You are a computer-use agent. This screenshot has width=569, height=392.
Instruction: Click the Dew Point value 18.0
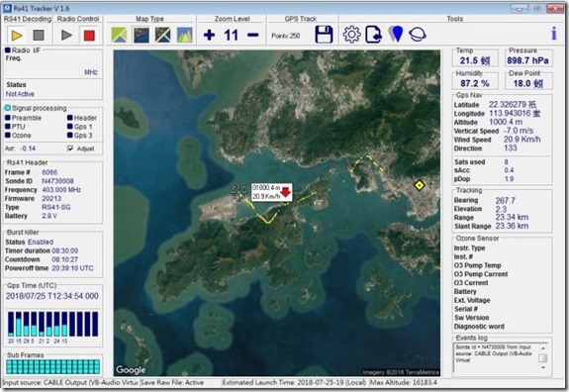528,83
